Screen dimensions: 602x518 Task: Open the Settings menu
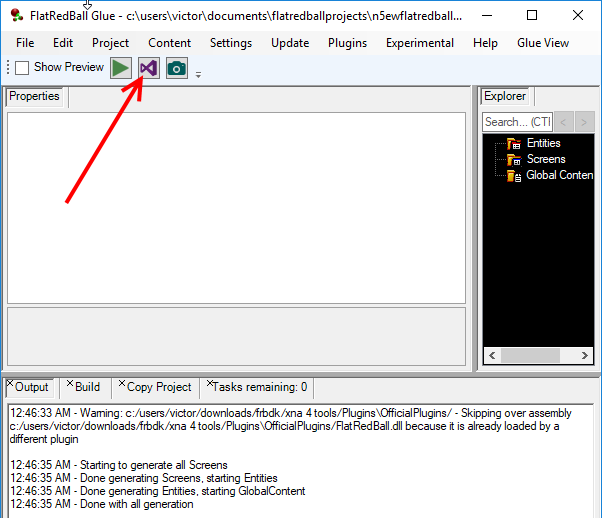click(231, 43)
